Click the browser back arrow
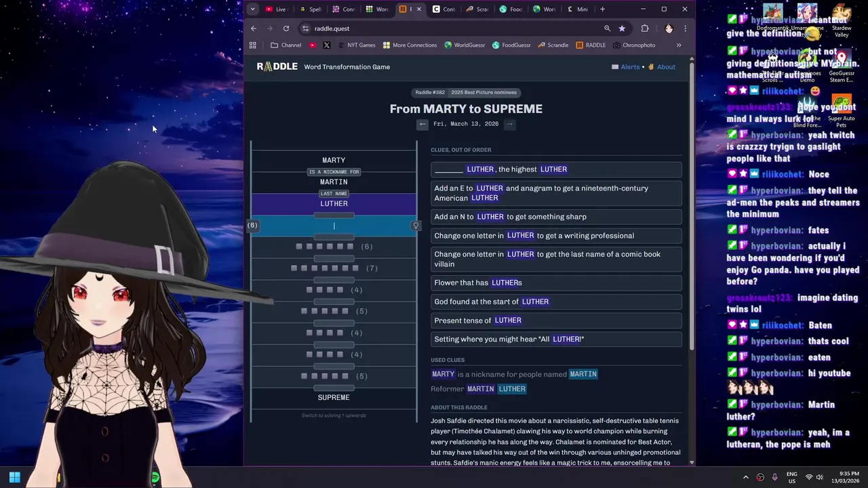Screen dimensions: 868x488 254,28
